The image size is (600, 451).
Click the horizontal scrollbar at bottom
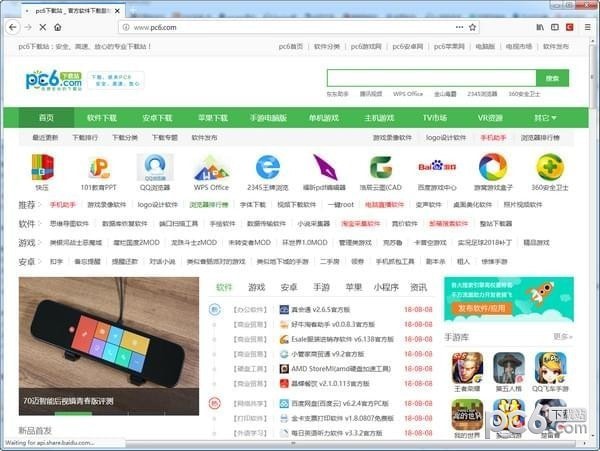point(293,443)
